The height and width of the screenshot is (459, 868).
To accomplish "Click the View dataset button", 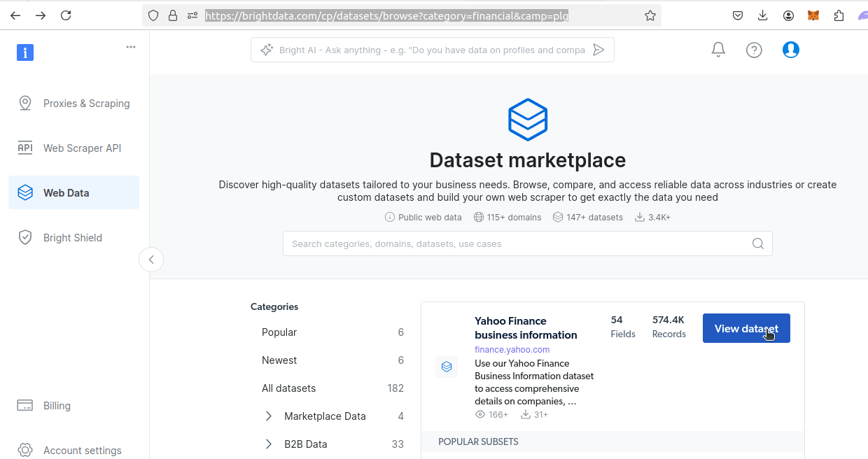I will click(746, 327).
